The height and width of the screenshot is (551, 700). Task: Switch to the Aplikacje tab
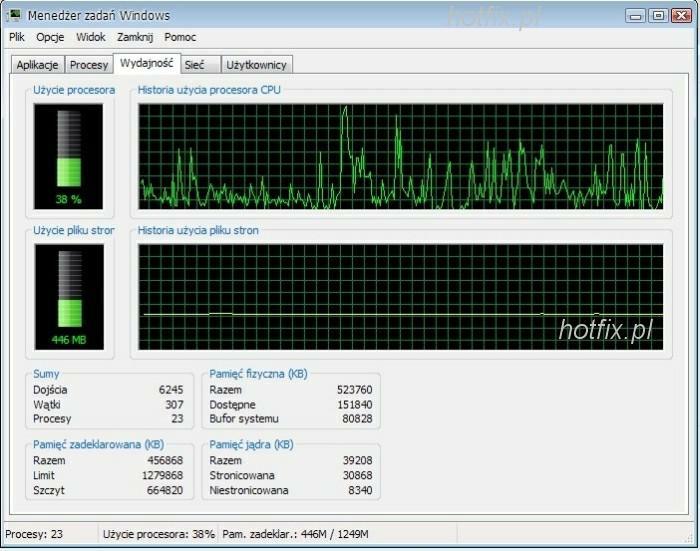(x=37, y=65)
